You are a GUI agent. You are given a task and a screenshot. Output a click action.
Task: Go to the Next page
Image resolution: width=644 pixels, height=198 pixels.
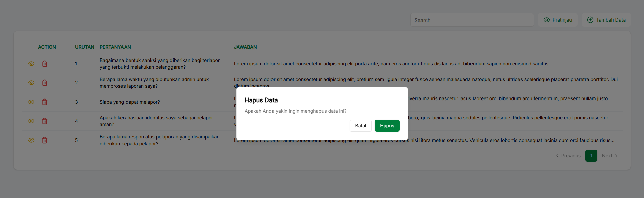coord(610,156)
